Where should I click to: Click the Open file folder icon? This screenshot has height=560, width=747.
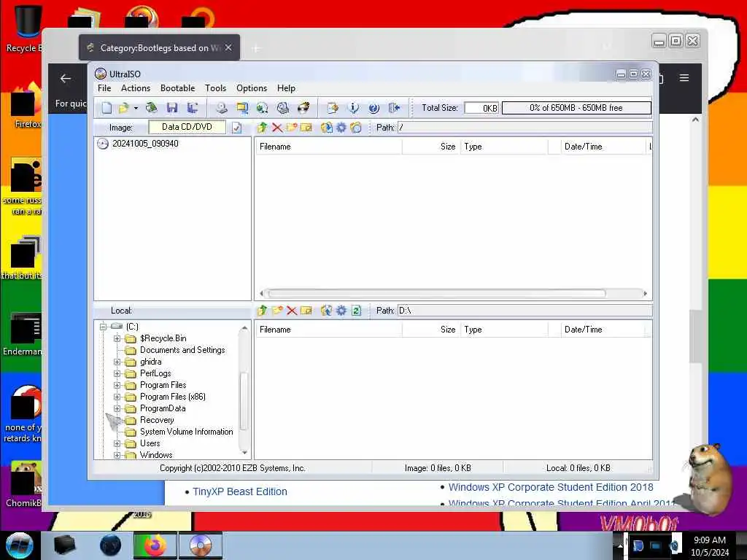coord(124,108)
